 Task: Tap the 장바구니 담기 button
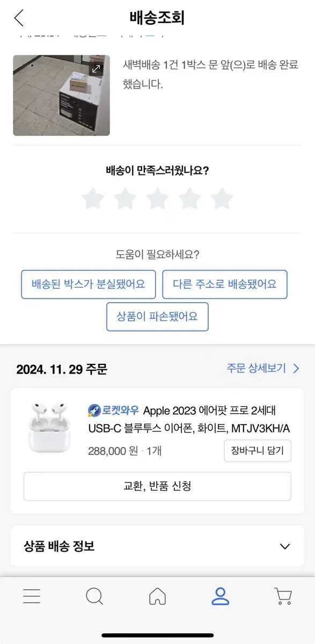click(258, 451)
